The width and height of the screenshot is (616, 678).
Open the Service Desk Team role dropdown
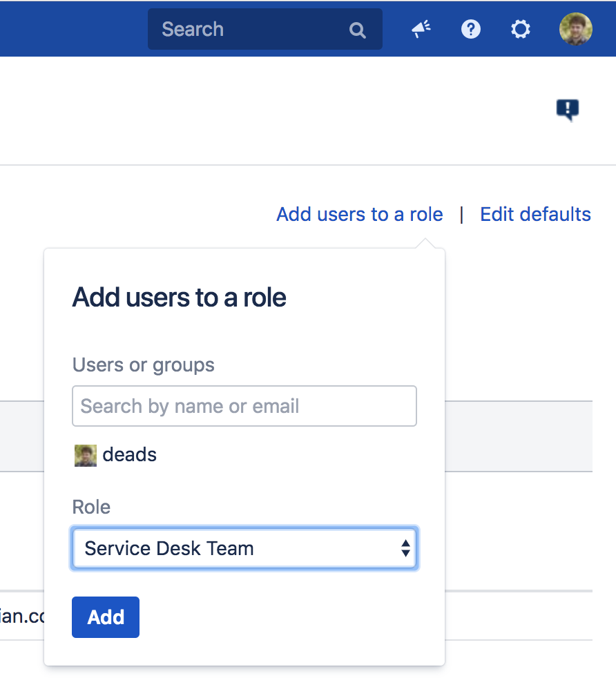[x=244, y=548]
